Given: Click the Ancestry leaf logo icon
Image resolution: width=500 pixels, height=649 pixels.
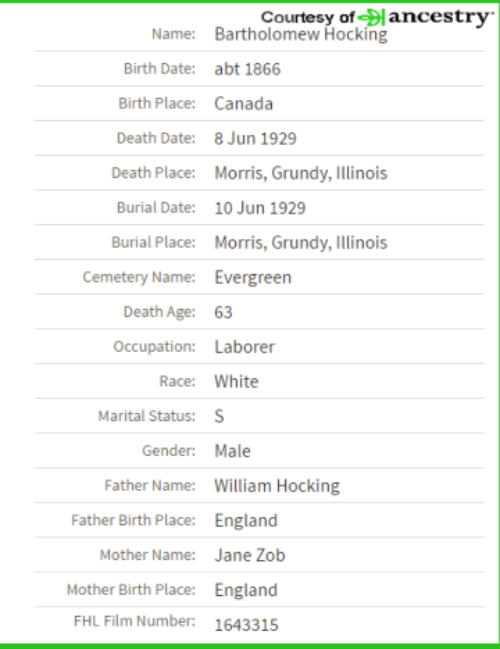Looking at the screenshot, I should coord(371,18).
